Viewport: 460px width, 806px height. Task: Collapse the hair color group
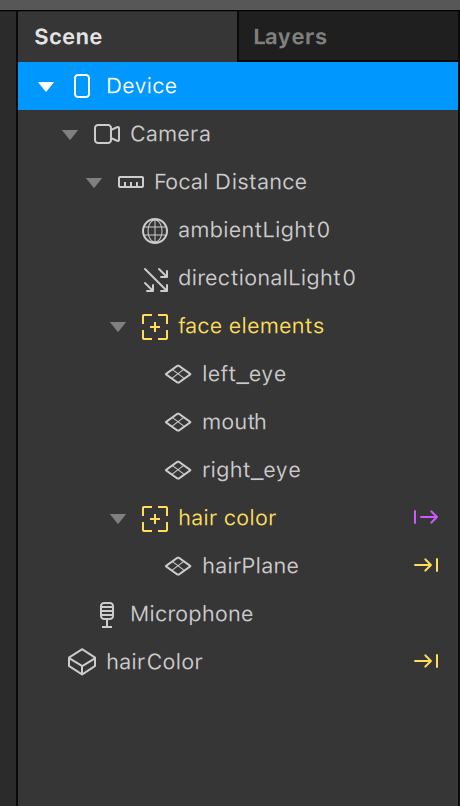click(118, 519)
